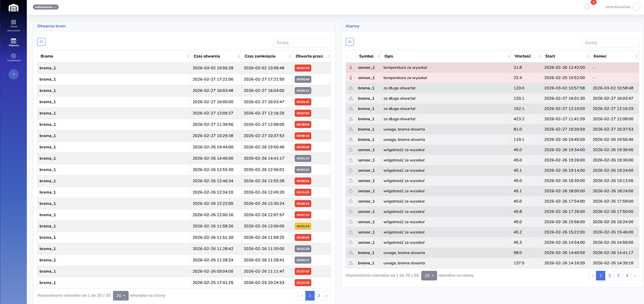Open records-per-page dropdown under Otwarcia bram
The height and width of the screenshot is (304, 644).
[121, 295]
